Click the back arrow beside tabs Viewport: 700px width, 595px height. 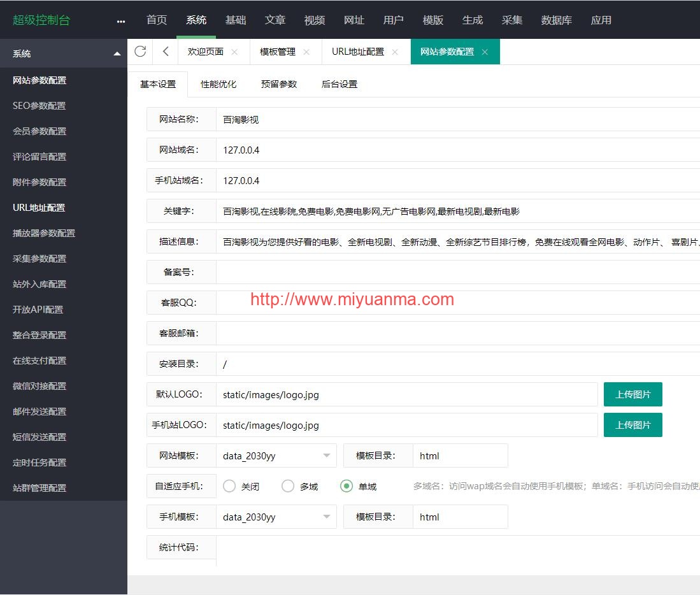(x=166, y=52)
